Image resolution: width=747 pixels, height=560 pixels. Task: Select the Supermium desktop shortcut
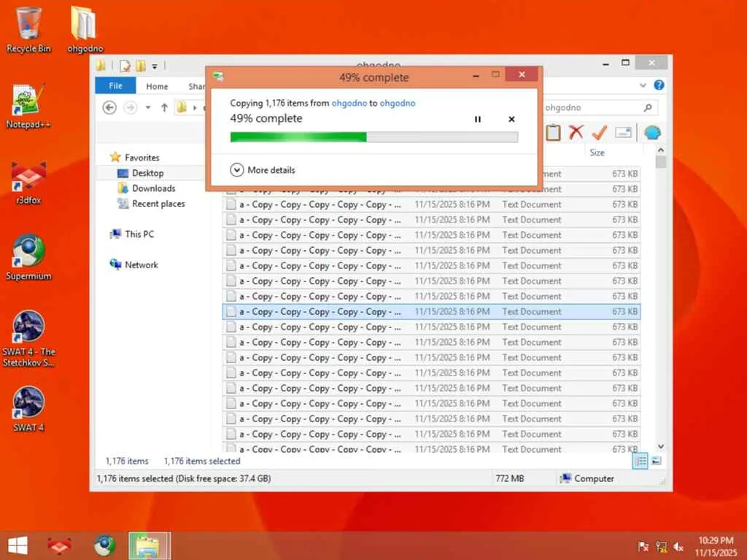(x=28, y=257)
